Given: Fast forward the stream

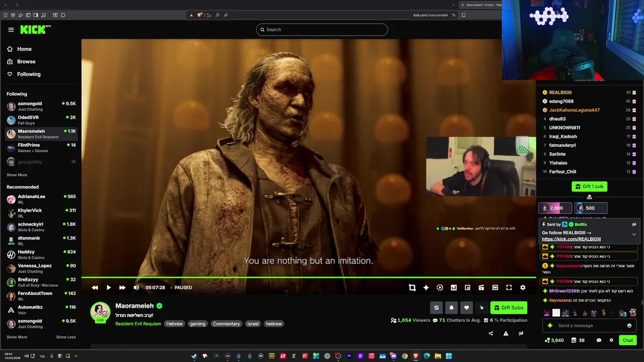Looking at the screenshot, I should pyautogui.click(x=122, y=288).
